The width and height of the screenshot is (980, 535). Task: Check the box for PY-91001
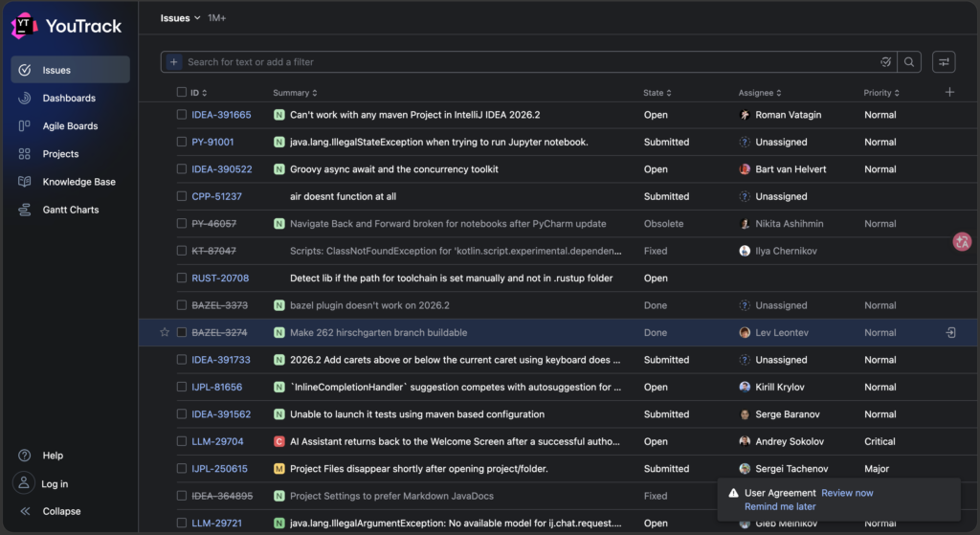[181, 142]
